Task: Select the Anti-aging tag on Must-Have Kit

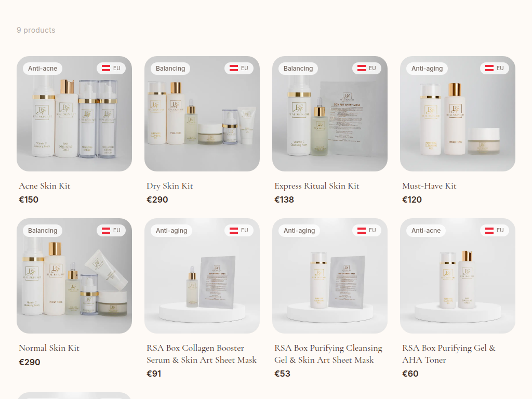Action: tap(427, 69)
